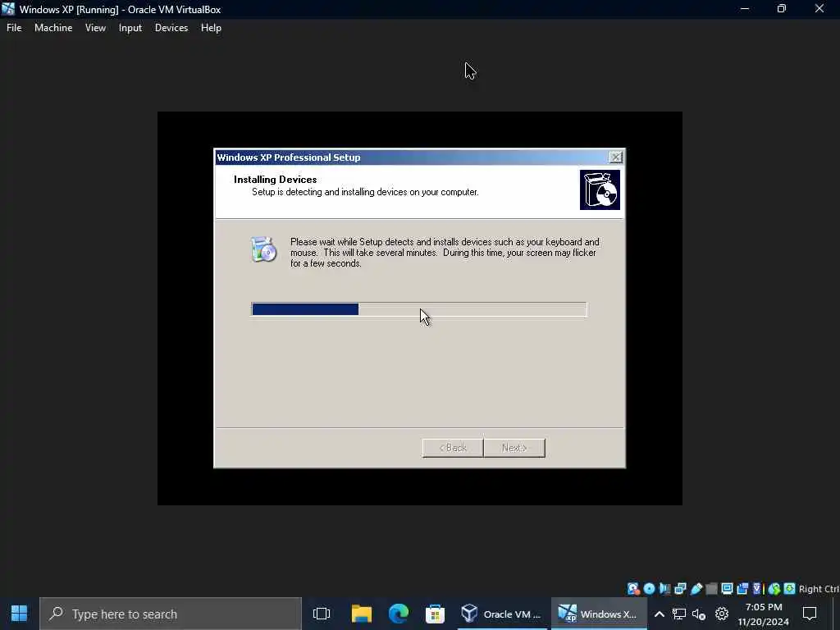Open the Devices menu
This screenshot has width=840, height=630.
click(x=171, y=28)
